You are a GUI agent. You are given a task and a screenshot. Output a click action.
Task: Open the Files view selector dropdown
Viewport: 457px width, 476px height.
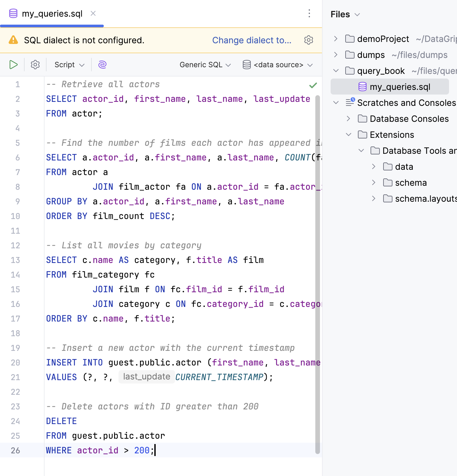pos(345,14)
